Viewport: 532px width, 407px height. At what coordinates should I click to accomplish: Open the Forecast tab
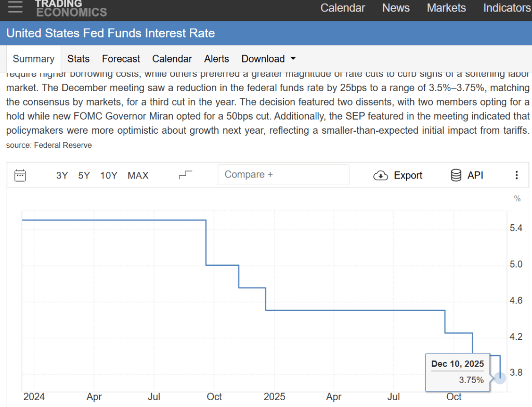tap(121, 59)
